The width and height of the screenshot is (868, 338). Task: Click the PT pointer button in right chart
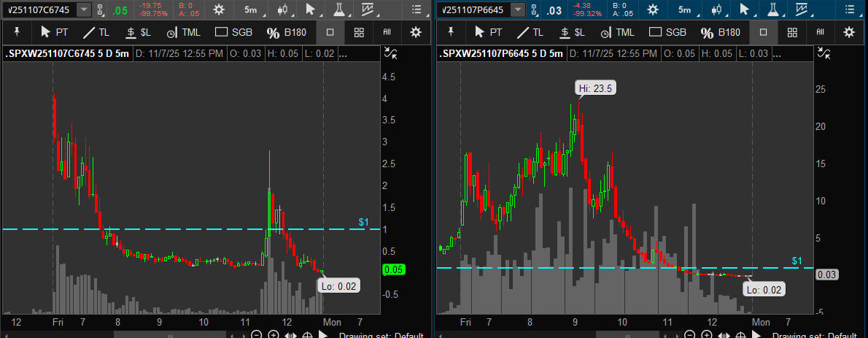pos(488,32)
